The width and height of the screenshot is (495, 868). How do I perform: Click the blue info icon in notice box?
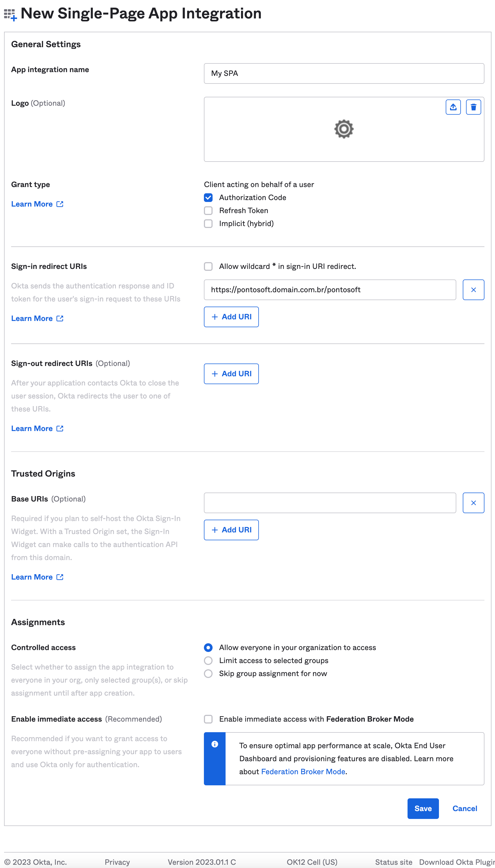214,744
